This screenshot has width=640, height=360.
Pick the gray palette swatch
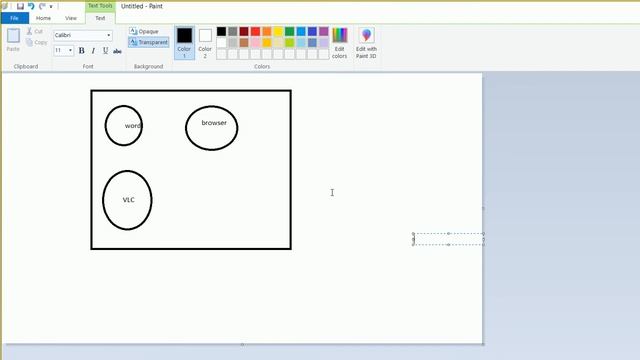233,31
